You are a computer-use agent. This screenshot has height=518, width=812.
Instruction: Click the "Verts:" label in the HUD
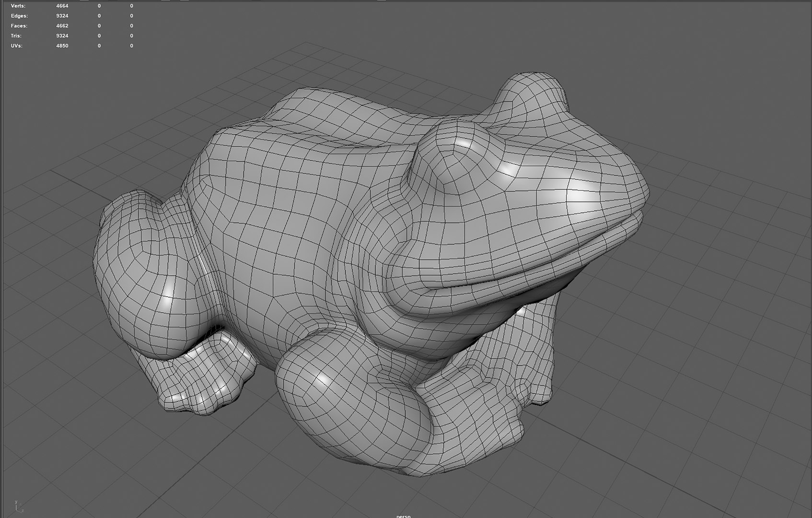click(18, 6)
